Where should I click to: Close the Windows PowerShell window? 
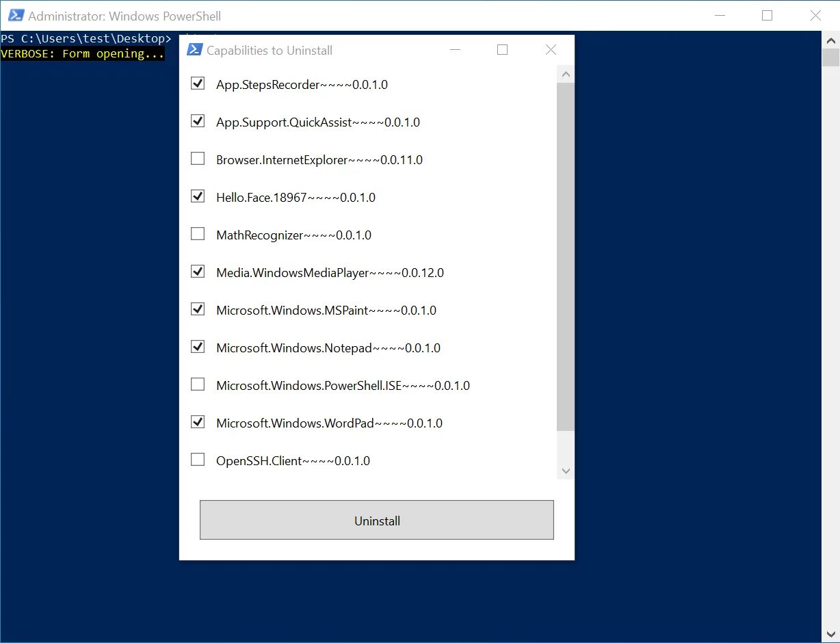click(815, 16)
